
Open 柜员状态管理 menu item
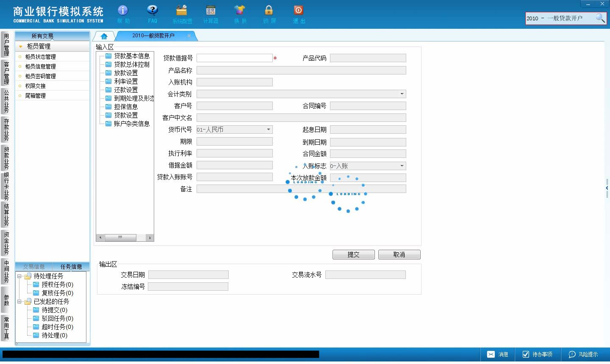(x=40, y=57)
